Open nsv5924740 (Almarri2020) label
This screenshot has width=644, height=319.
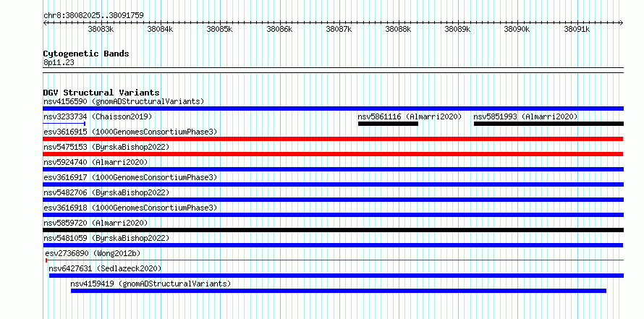96,162
